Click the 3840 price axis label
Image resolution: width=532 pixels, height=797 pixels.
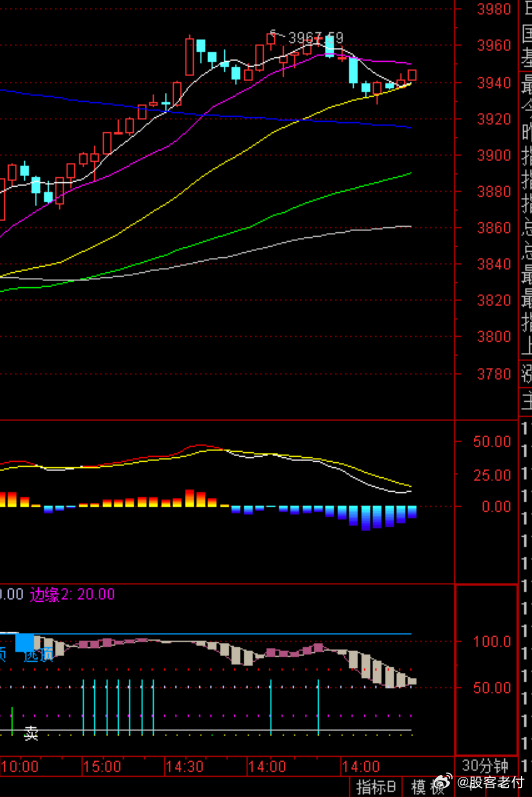[493, 264]
